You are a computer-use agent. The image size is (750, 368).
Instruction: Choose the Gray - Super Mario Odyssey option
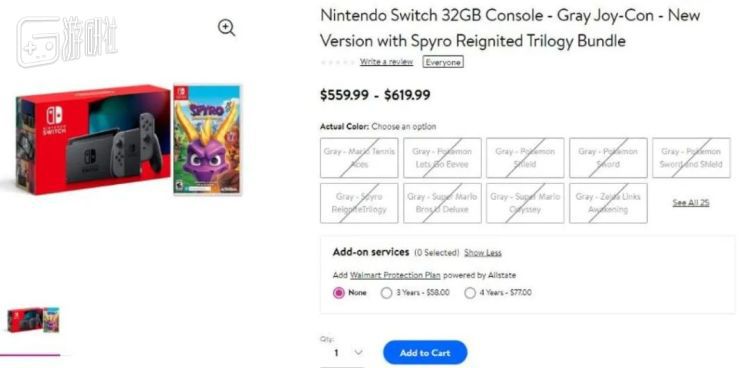coord(525,203)
